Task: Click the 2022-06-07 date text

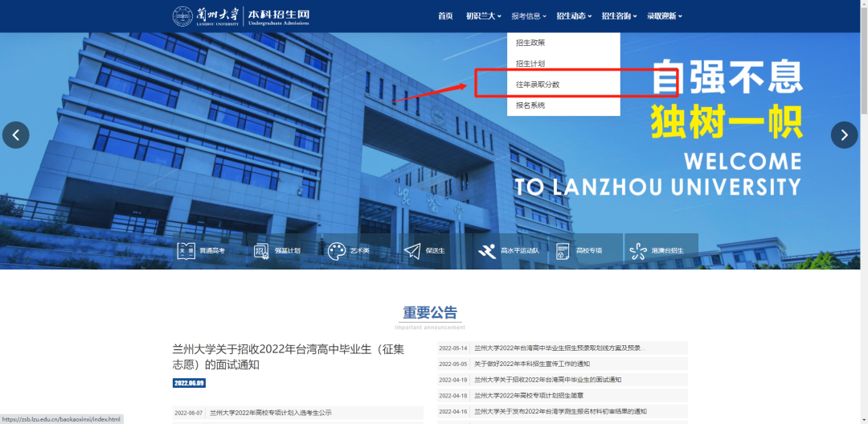Action: click(188, 413)
